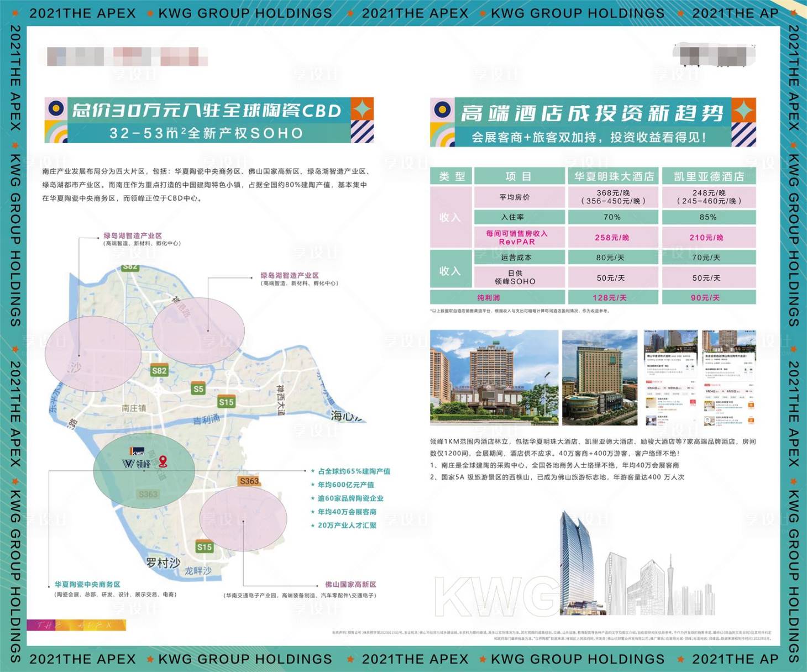Click the 领峰 W logo on the map
Image resolution: width=807 pixels, height=672 pixels.
tap(136, 464)
